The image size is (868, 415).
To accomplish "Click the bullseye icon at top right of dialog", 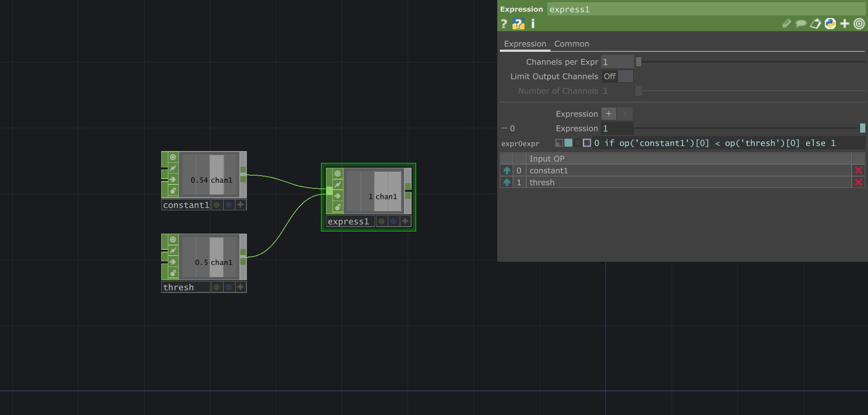I will pyautogui.click(x=859, y=24).
